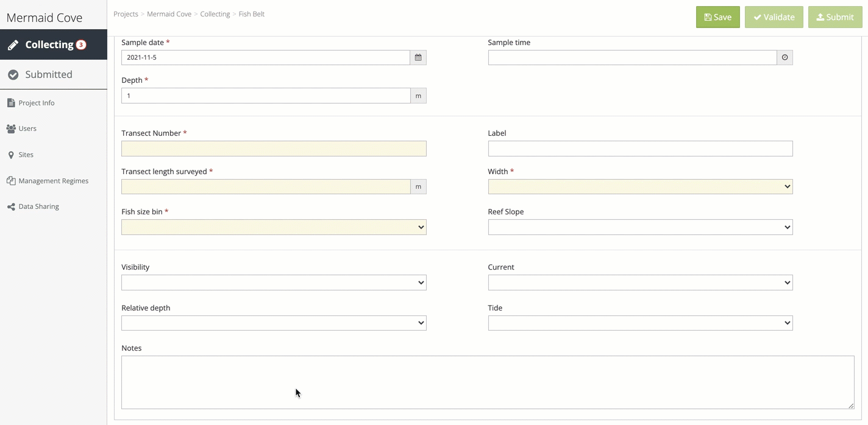Focus the Transect length surveyed input field

(x=266, y=186)
